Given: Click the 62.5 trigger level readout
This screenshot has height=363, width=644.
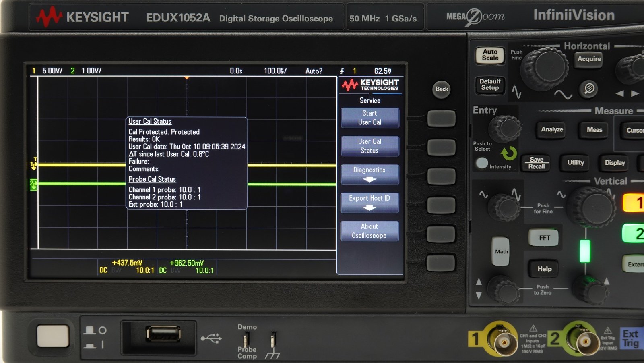Looking at the screenshot, I should [x=382, y=71].
